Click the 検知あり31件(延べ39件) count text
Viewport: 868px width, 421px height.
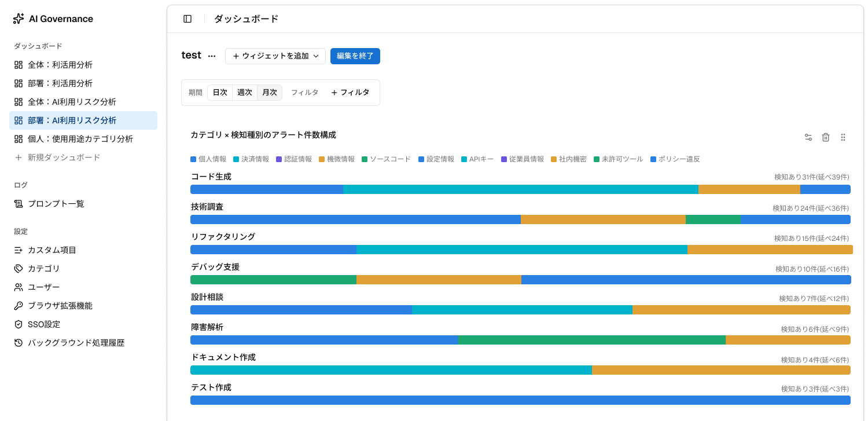tap(812, 177)
